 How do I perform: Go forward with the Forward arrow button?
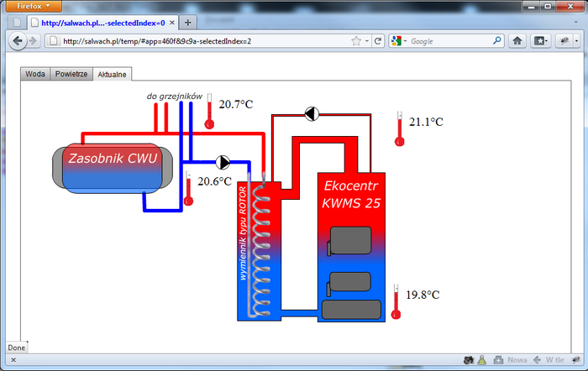click(x=33, y=41)
